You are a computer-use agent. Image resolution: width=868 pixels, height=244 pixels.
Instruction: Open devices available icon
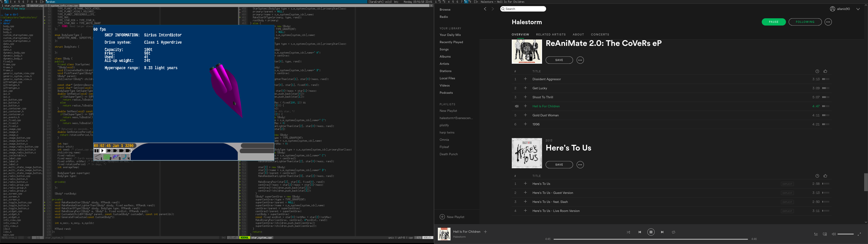tap(825, 234)
